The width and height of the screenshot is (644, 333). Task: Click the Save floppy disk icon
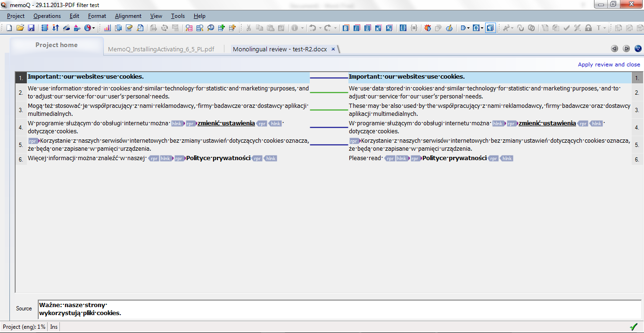pos(31,28)
